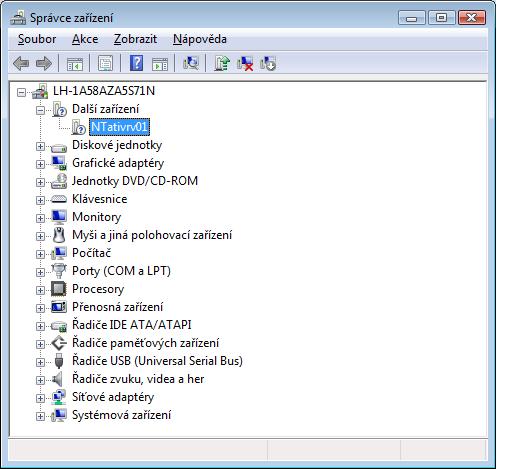Image resolution: width=512 pixels, height=469 pixels.
Task: Open the Soubor menu
Action: (37, 39)
